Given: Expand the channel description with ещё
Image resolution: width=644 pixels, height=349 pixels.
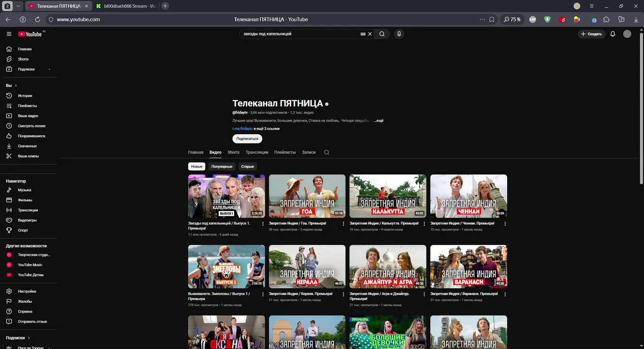Looking at the screenshot, I should coord(378,120).
